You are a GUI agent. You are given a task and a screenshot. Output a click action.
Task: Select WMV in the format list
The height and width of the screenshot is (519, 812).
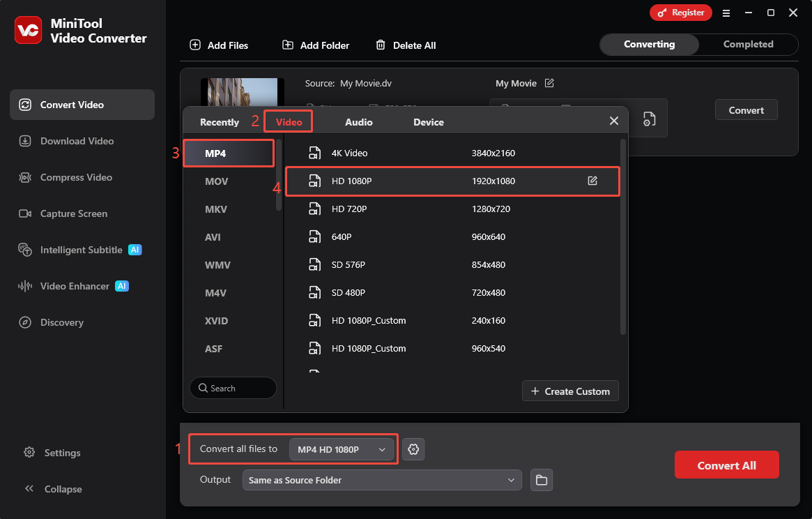tap(229, 266)
